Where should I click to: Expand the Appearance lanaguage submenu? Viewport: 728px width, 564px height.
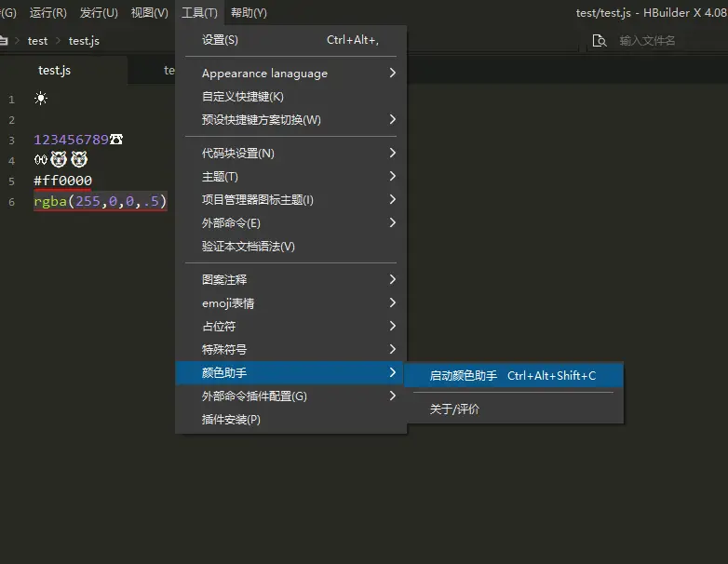pyautogui.click(x=291, y=74)
